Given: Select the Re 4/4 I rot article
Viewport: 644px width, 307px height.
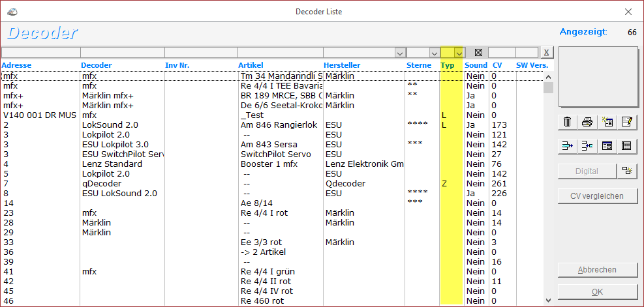Looking at the screenshot, I should coord(266,213).
